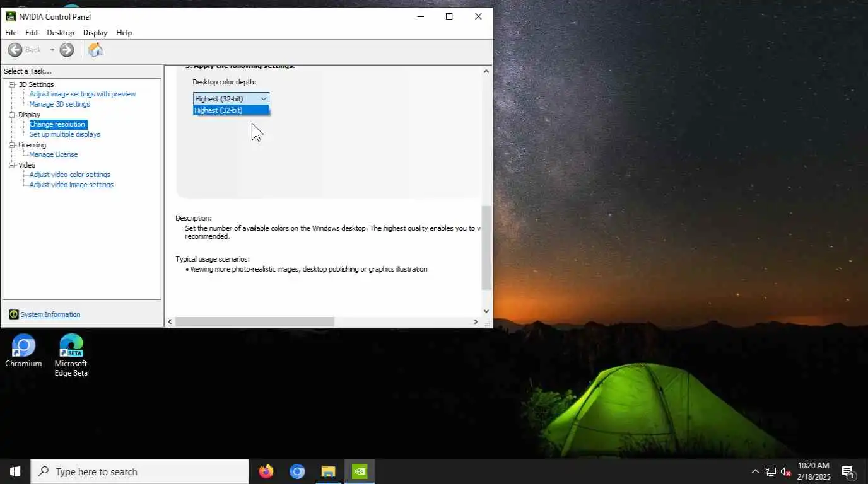Viewport: 868px width, 484px height.
Task: Select Manage 3D settings
Action: click(60, 104)
